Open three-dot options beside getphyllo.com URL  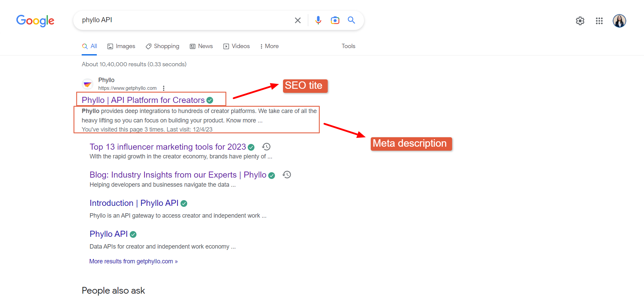[x=164, y=88]
